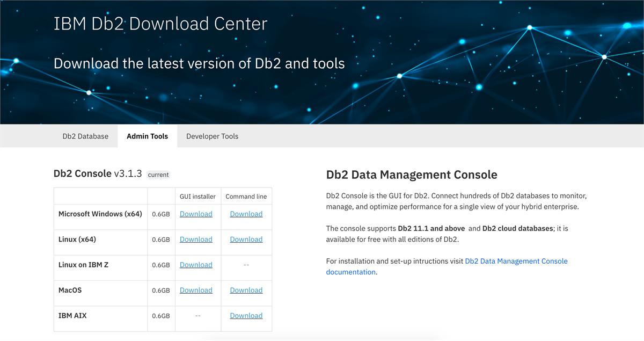Image resolution: width=644 pixels, height=341 pixels.
Task: Click the 'IBM AIX' row label
Action: pos(72,316)
